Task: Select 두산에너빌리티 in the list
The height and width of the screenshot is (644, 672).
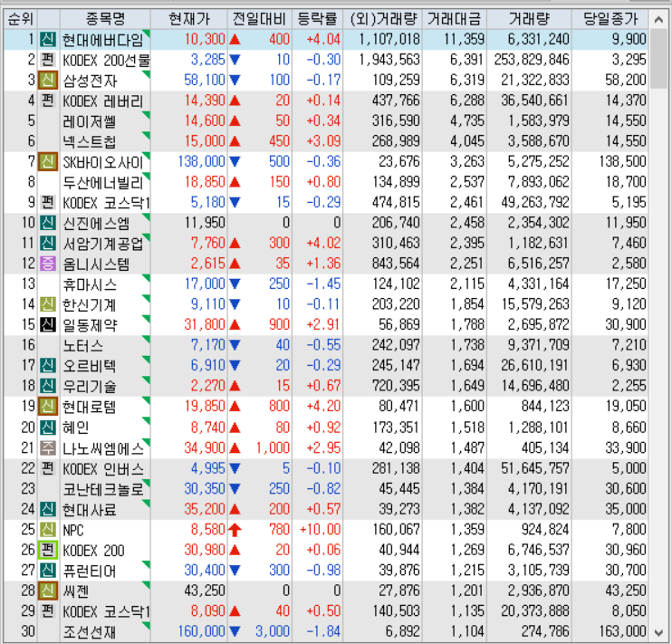Action: (103, 182)
